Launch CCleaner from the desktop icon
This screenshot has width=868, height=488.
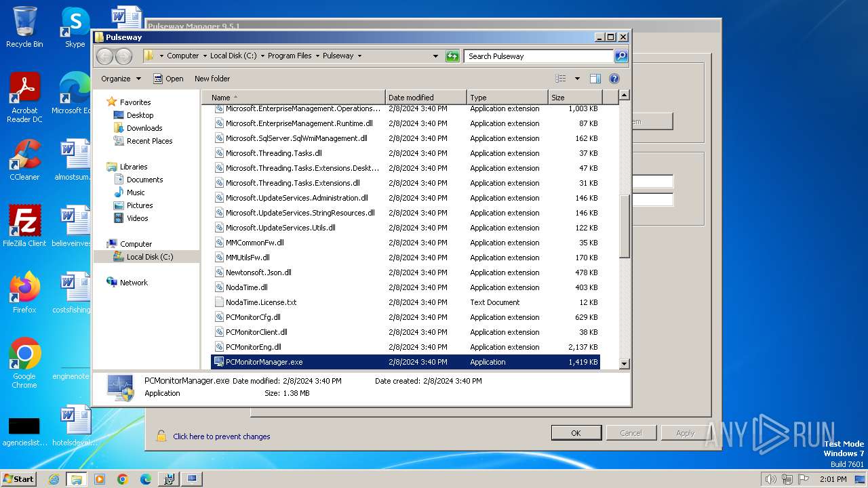click(x=24, y=160)
